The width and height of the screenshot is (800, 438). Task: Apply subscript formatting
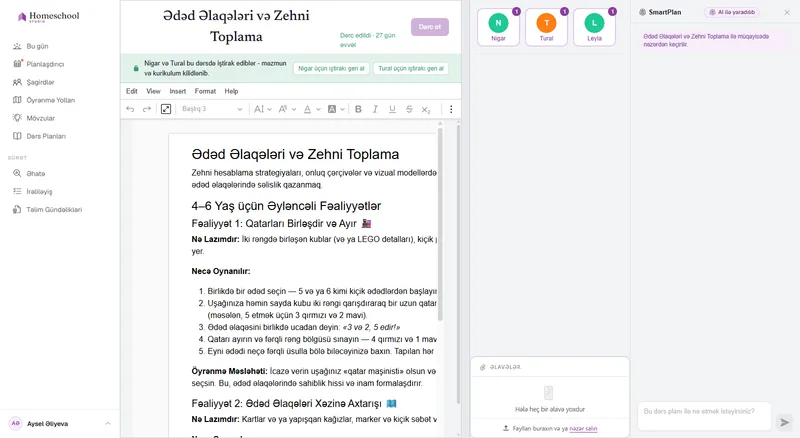click(x=426, y=109)
